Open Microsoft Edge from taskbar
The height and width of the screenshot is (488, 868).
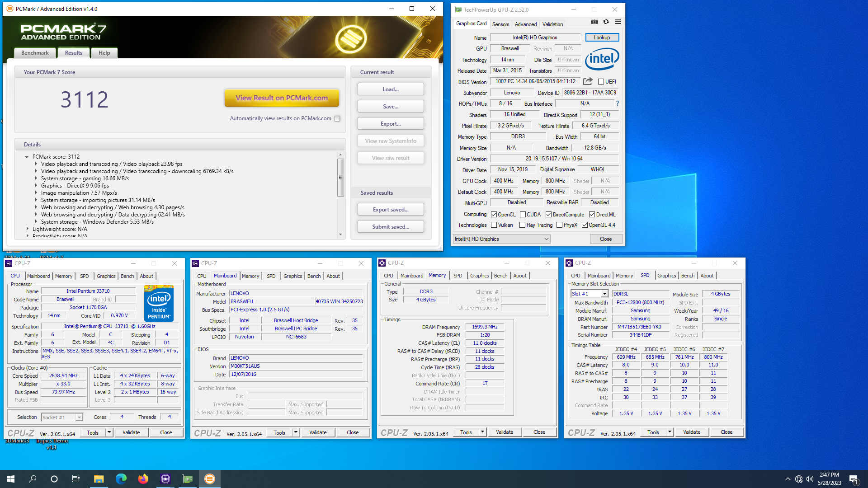point(121,479)
